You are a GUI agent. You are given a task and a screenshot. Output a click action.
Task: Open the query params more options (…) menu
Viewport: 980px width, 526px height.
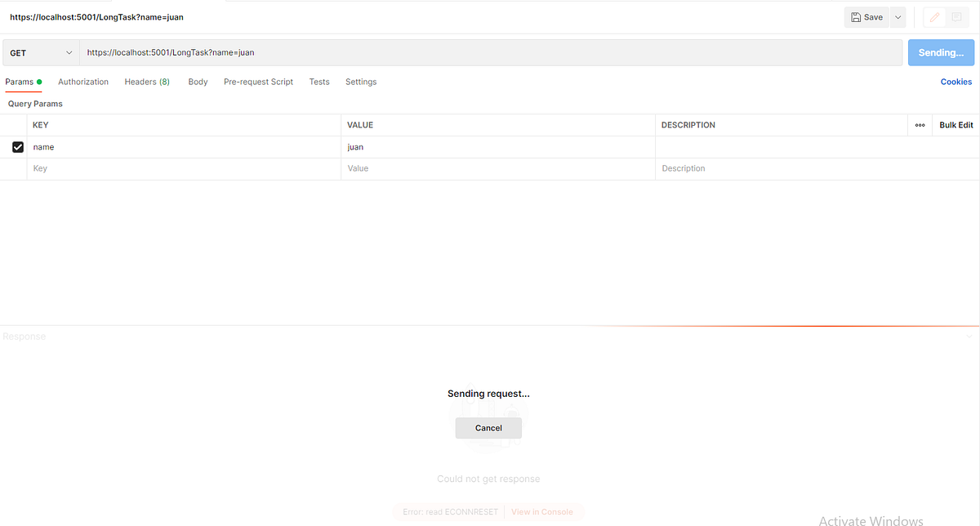coord(920,124)
